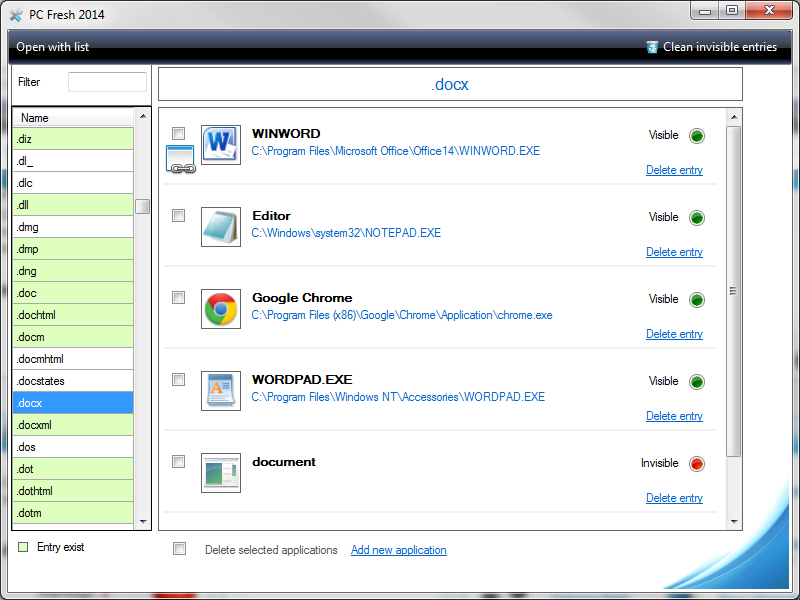This screenshot has height=600, width=800.
Task: Tick the WINWORD checkbox
Action: pos(179,134)
